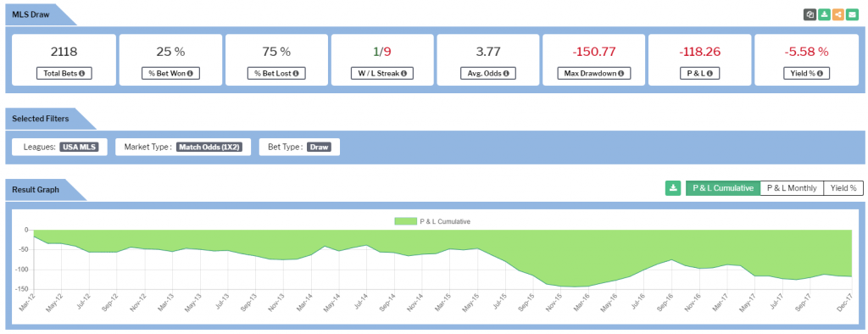Toggle the P & L Cumulative legend
This screenshot has height=334, width=868.
click(432, 221)
